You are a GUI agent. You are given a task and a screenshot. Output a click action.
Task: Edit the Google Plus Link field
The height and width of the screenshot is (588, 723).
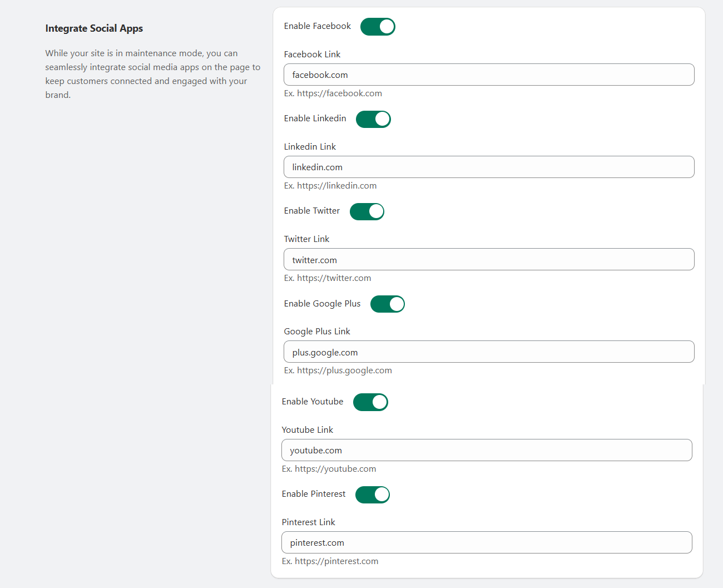[x=489, y=352]
